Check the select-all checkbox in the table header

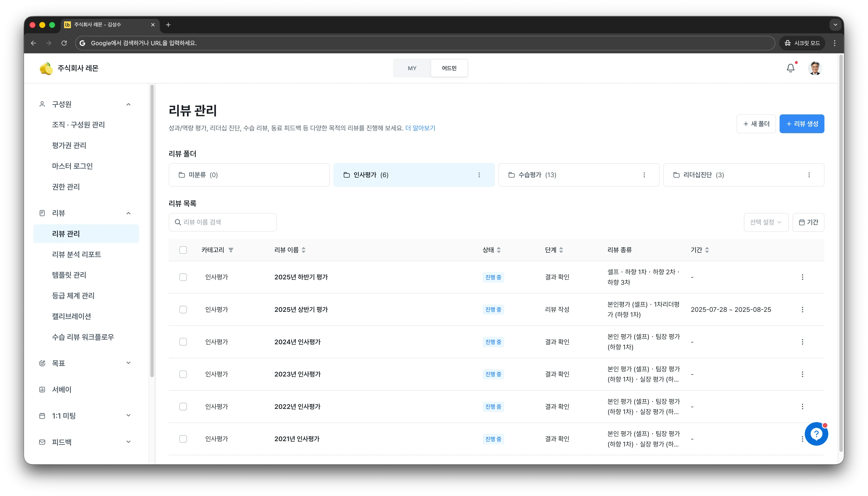pyautogui.click(x=183, y=250)
